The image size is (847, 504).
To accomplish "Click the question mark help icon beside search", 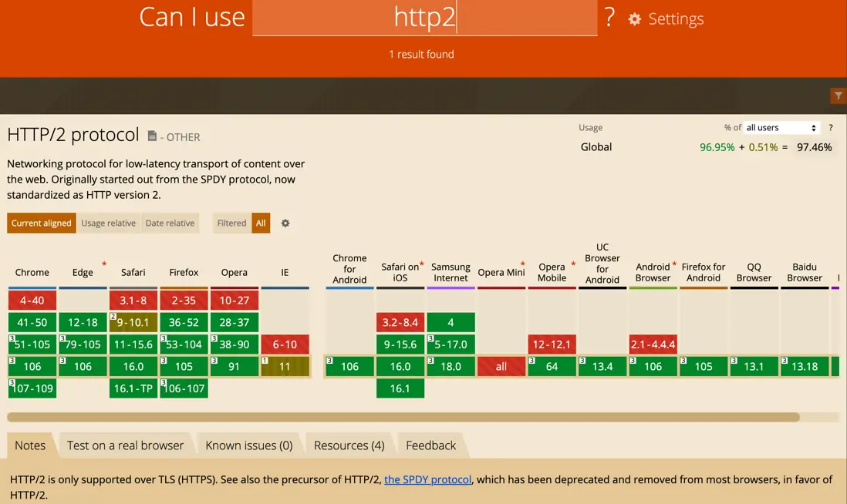I will (609, 17).
